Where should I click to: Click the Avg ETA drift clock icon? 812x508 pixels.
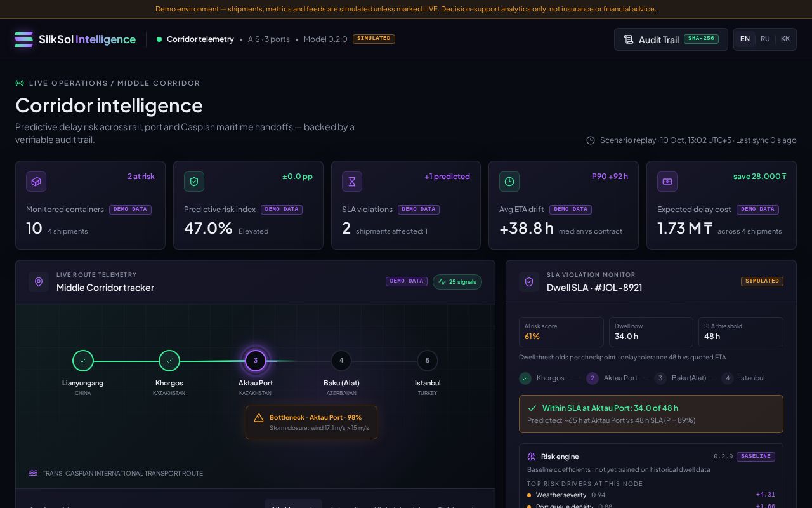tap(509, 182)
